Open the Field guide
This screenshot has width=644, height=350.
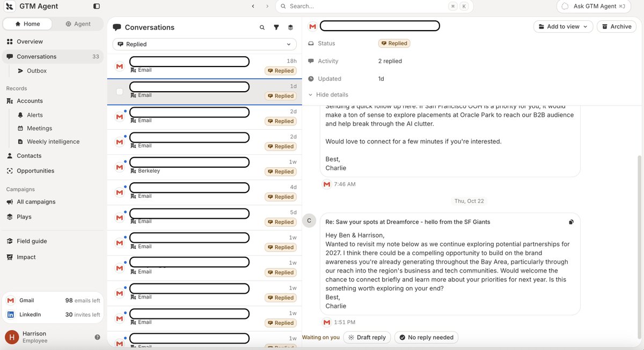(x=53, y=241)
